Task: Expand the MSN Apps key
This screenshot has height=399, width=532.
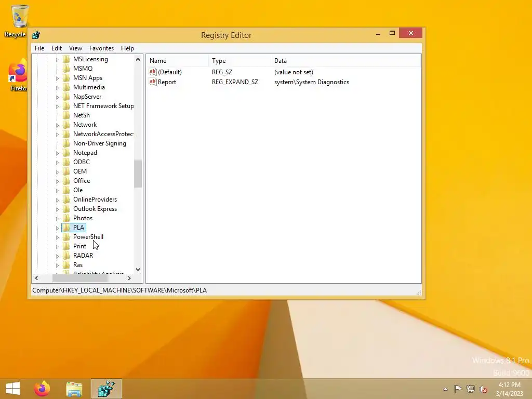Action: point(57,78)
